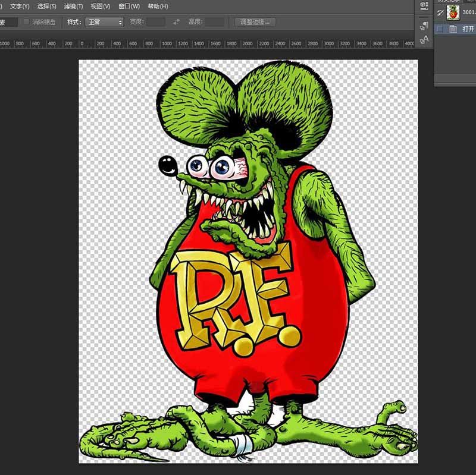Image resolution: width=476 pixels, height=475 pixels.
Task: Click history brush source icon beside snapshot
Action: point(440,12)
